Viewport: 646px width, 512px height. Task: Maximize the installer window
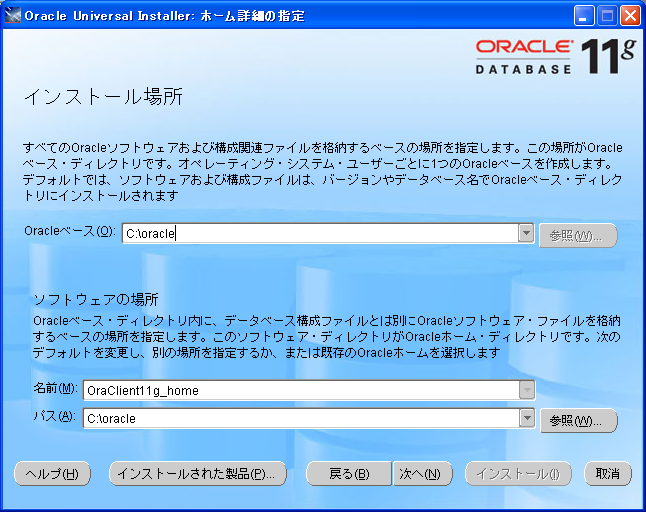point(608,15)
